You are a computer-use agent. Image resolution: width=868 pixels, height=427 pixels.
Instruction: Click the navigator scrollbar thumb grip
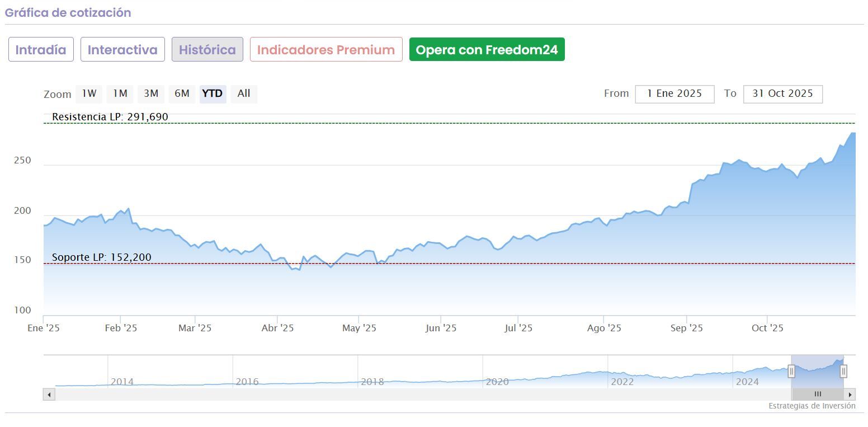click(x=818, y=395)
